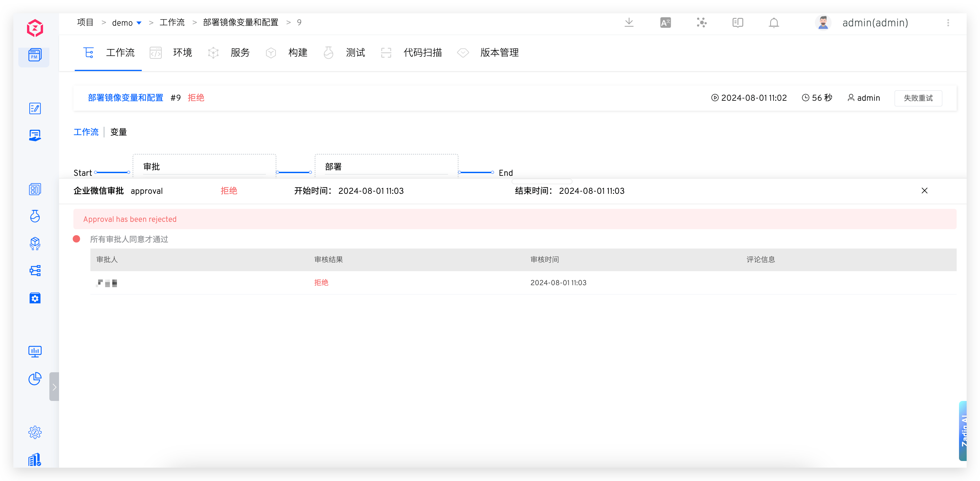Open the notifications bell icon

point(774,23)
